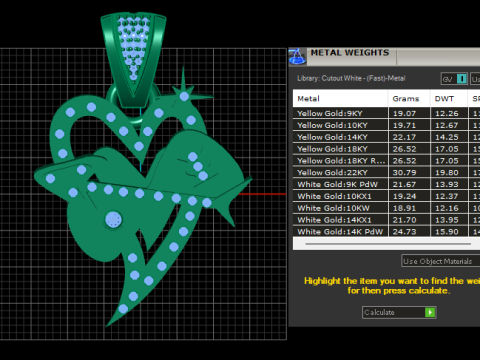The image size is (480, 360).
Task: Click the 19.80 DWT value
Action: [447, 173]
